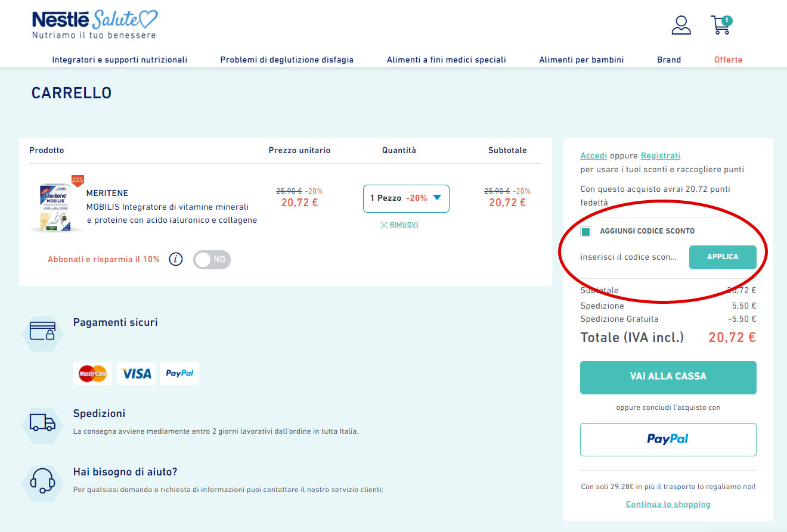The image size is (787, 532).
Task: Open the subscription info tooltip icon
Action: 175,259
